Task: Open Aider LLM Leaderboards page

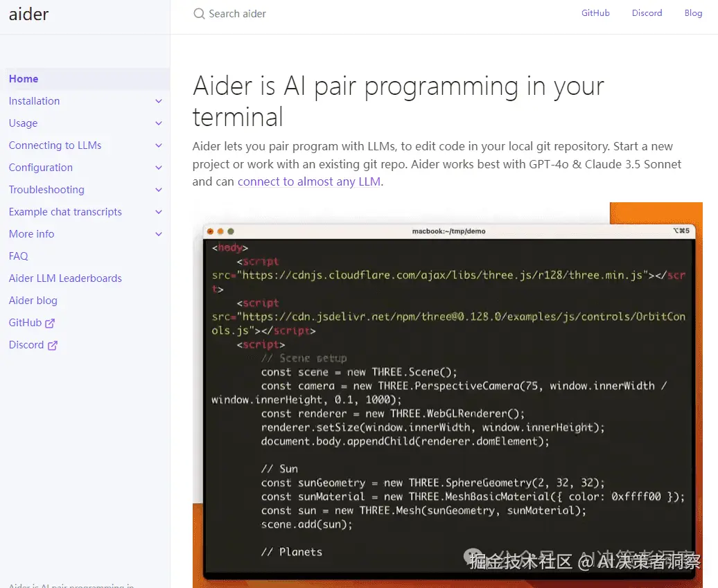Action: click(65, 278)
